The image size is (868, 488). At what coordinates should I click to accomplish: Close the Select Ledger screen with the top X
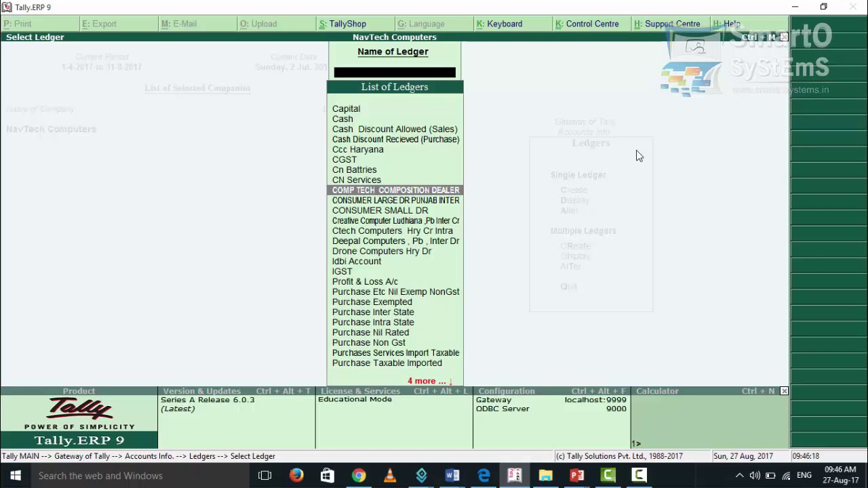pyautogui.click(x=784, y=37)
